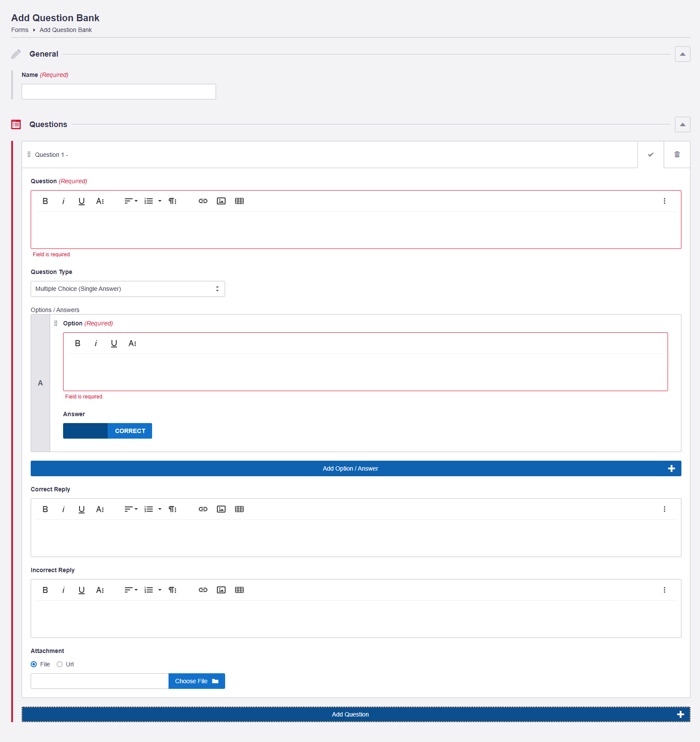Open align dropdown in the Incorrect Reply editor
This screenshot has height=742, width=700.
tap(131, 590)
